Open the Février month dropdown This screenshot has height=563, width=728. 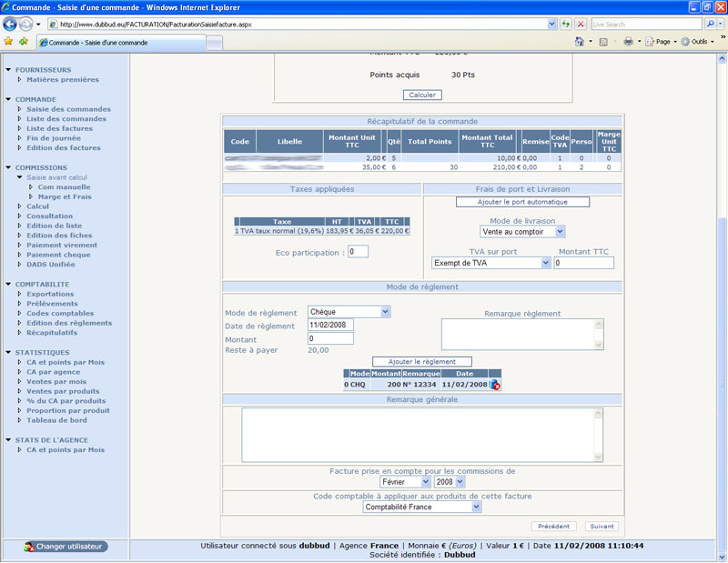pyautogui.click(x=425, y=481)
